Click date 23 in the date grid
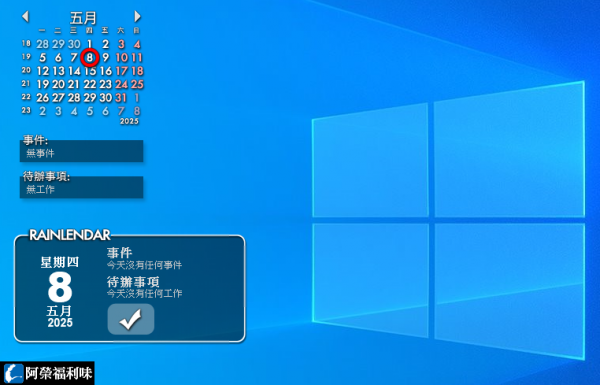Image resolution: width=600 pixels, height=385 pixels. (106, 85)
